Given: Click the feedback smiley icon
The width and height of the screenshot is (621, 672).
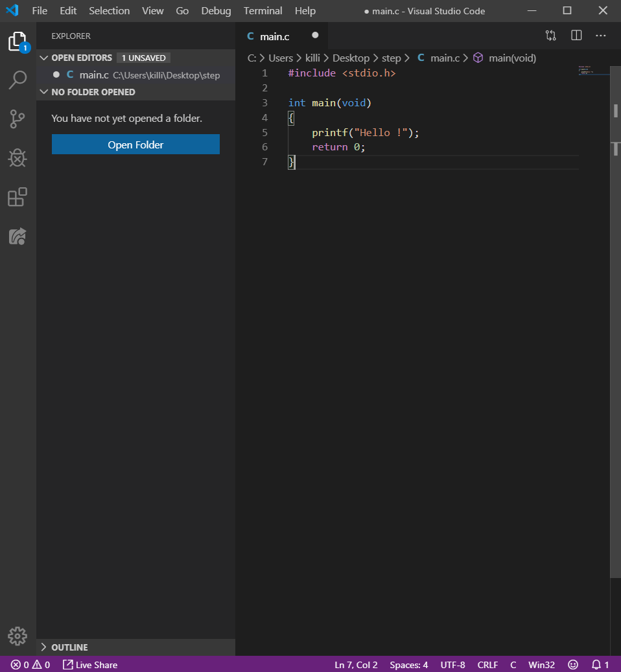Looking at the screenshot, I should click(x=573, y=664).
